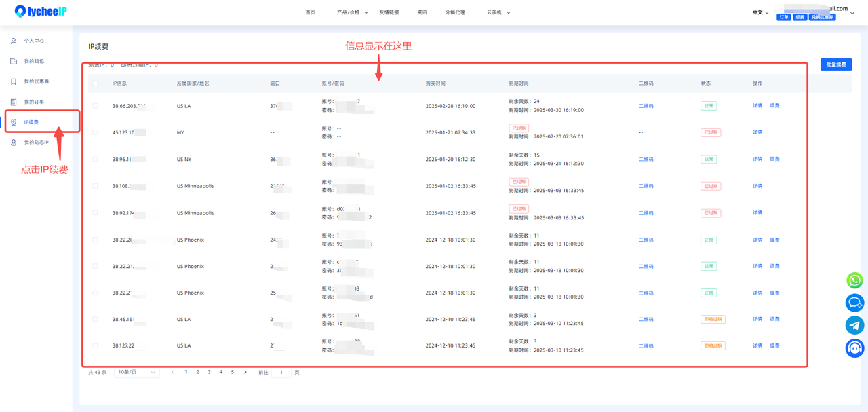This screenshot has width=868, height=412.
Task: Expand the 产品/价格 dropdown menu
Action: (353, 12)
